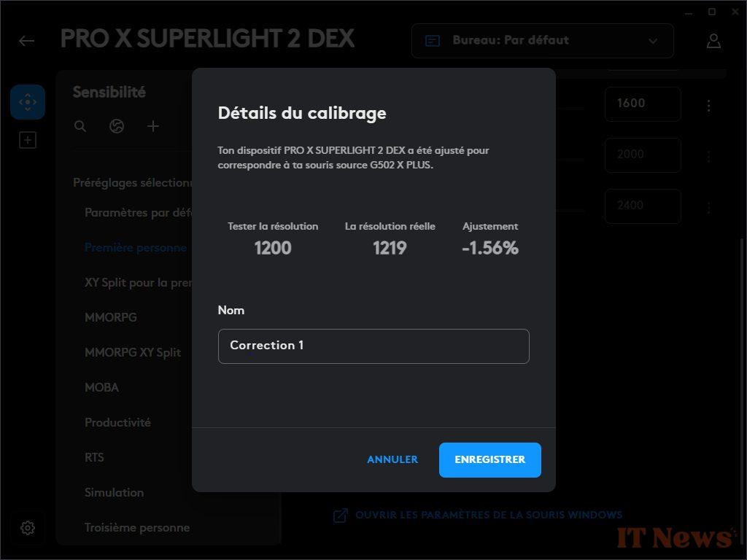Open the user account profile icon
747x560 pixels.
713,41
